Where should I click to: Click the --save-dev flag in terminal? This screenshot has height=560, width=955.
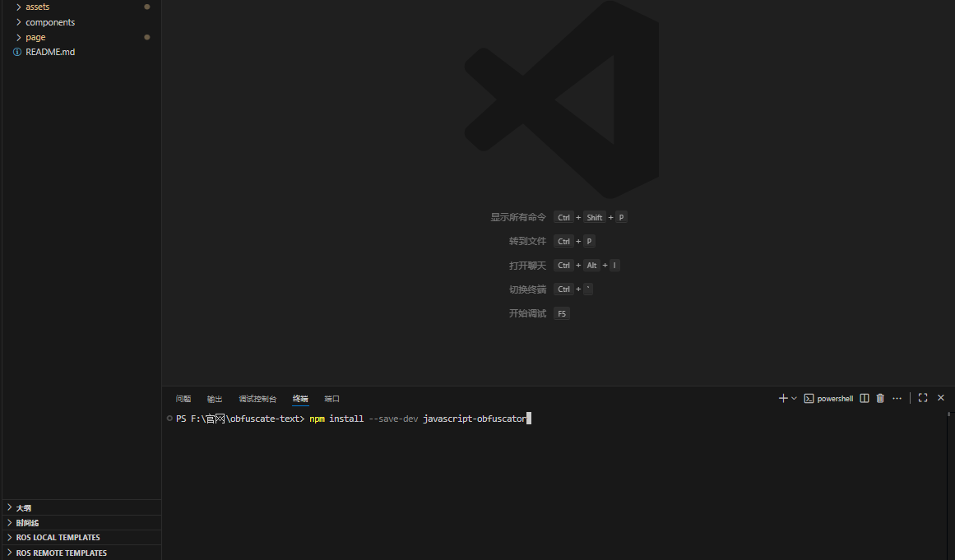393,419
